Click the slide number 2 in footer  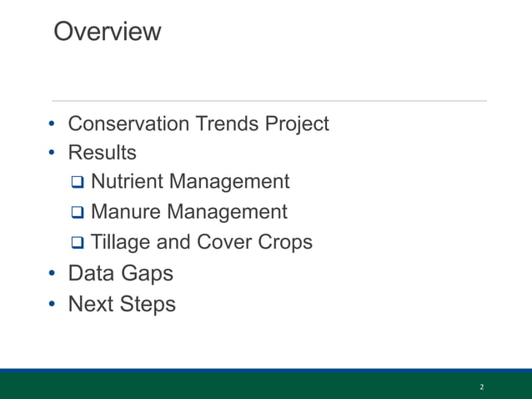(x=482, y=386)
